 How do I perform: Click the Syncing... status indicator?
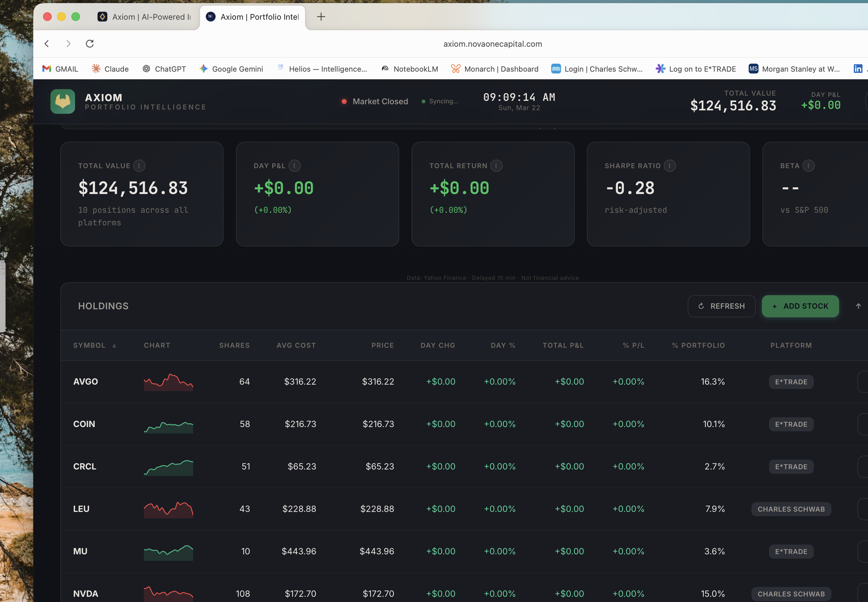point(440,101)
